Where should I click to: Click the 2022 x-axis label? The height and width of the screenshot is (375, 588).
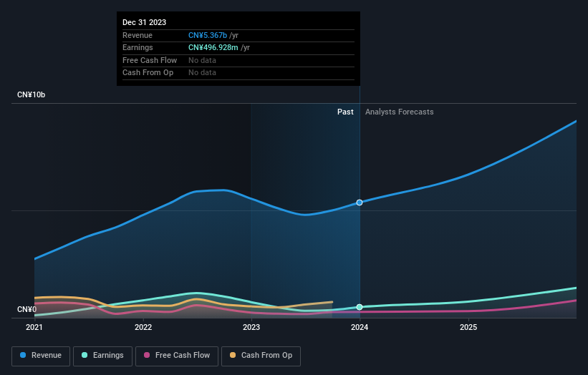[143, 328]
